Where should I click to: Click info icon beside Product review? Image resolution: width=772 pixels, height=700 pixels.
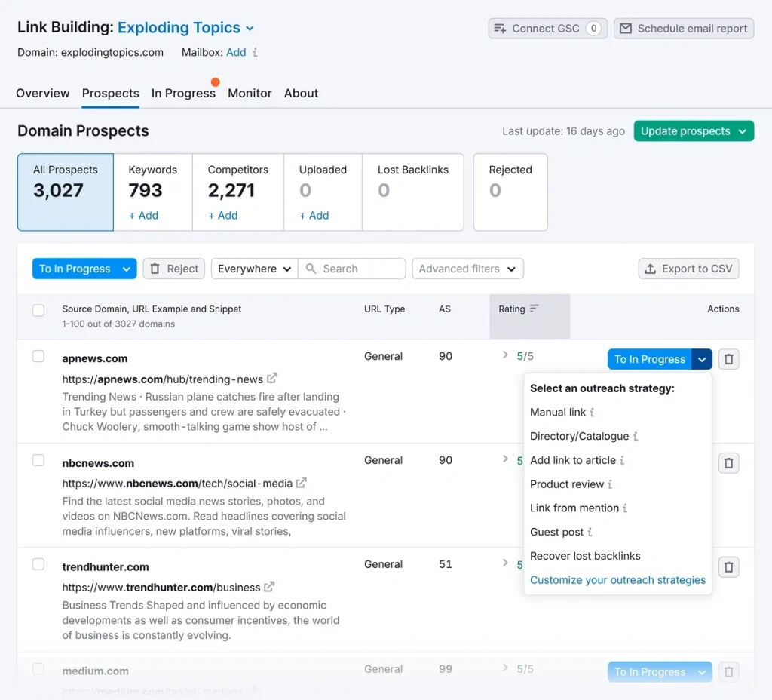click(x=610, y=484)
